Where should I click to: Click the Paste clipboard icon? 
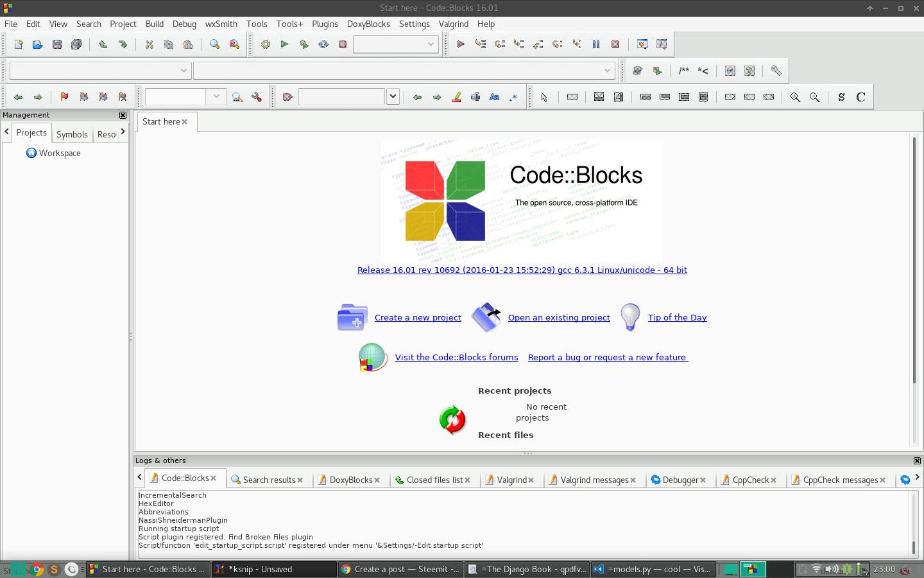[x=188, y=44]
